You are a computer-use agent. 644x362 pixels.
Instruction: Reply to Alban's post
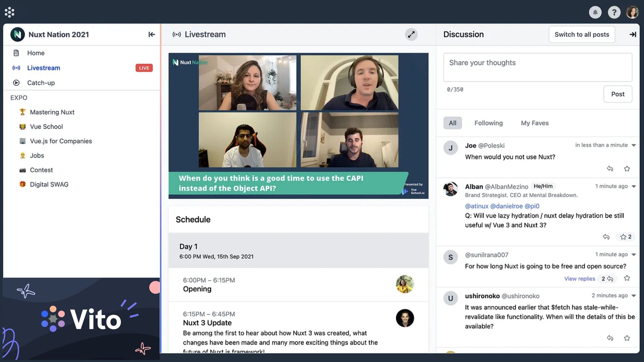click(x=606, y=237)
